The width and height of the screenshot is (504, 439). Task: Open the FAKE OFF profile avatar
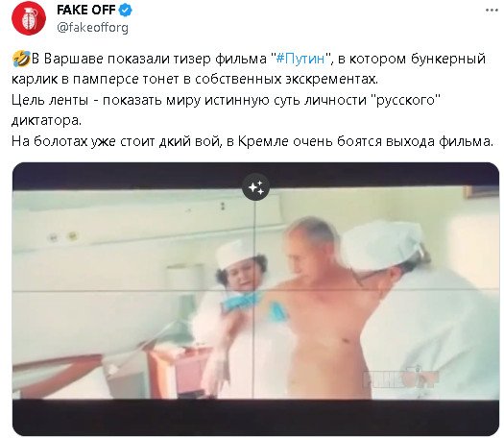pos(29,17)
